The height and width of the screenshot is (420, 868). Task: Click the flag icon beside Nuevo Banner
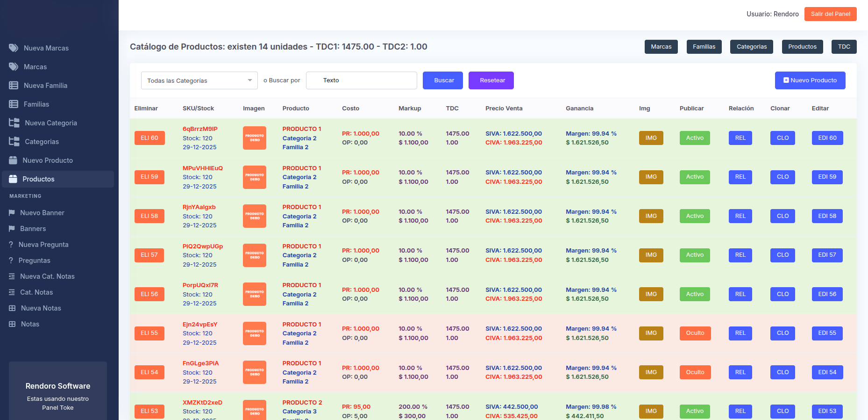12,213
